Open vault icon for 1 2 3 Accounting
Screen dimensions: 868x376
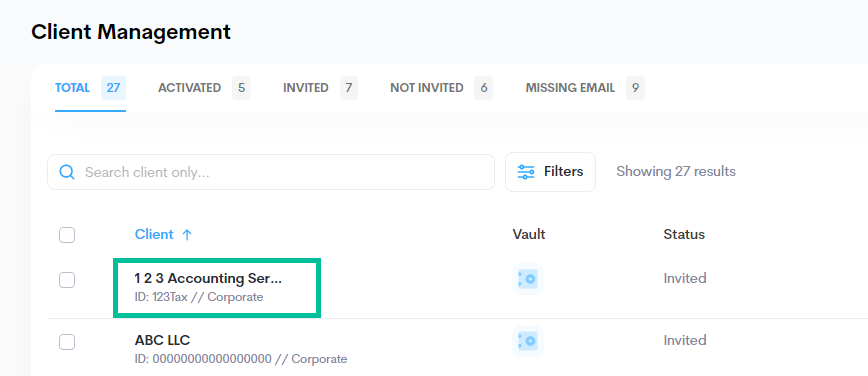[528, 279]
